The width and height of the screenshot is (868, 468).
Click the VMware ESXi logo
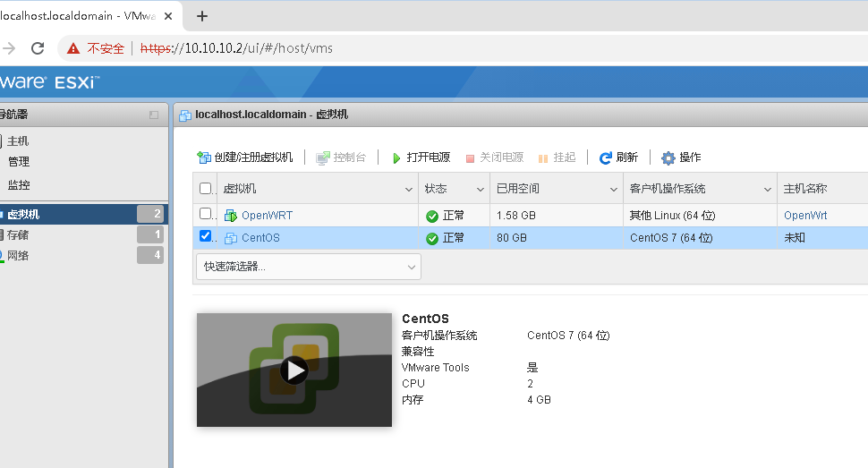(x=48, y=82)
